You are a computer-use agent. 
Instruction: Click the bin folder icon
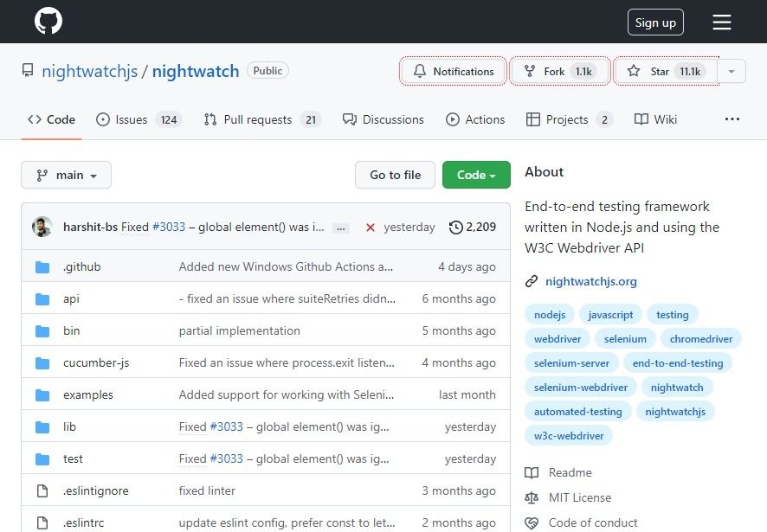coord(42,331)
